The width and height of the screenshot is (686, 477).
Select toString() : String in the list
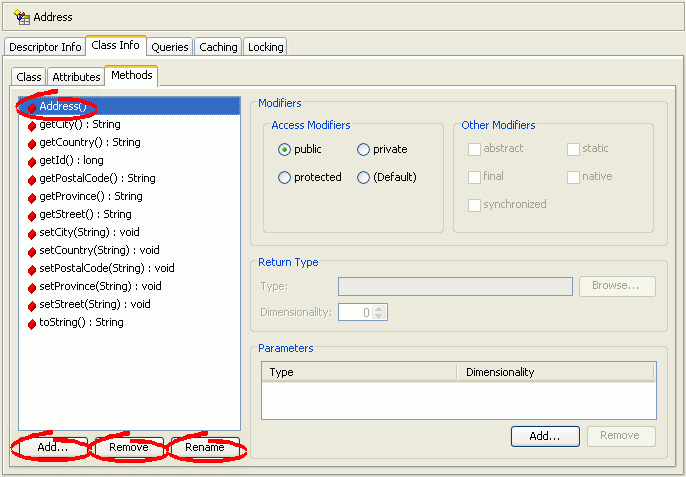(x=81, y=323)
